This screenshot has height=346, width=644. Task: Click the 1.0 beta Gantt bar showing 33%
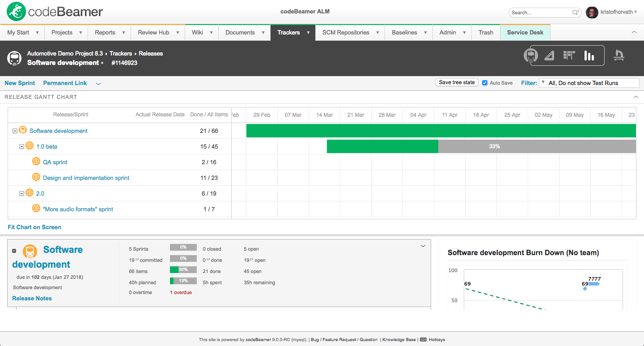[x=481, y=146]
